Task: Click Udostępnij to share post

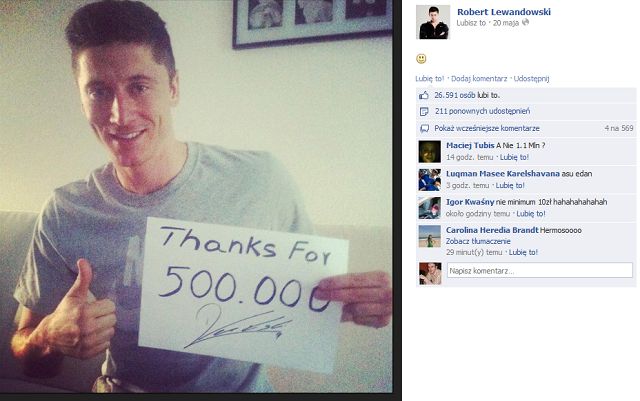Action: click(531, 78)
